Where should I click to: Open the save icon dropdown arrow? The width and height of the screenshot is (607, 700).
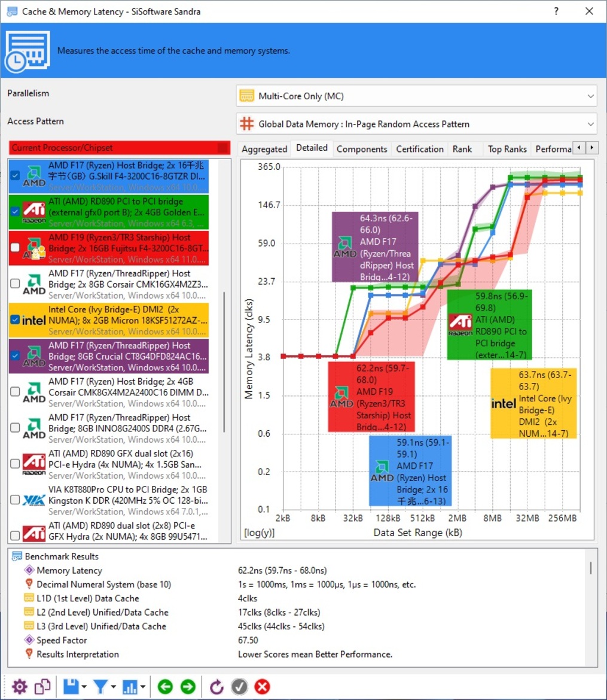[84, 687]
